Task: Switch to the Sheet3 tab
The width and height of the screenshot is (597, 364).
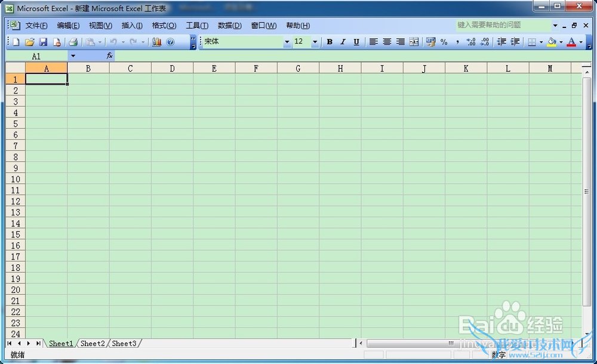Action: [124, 344]
